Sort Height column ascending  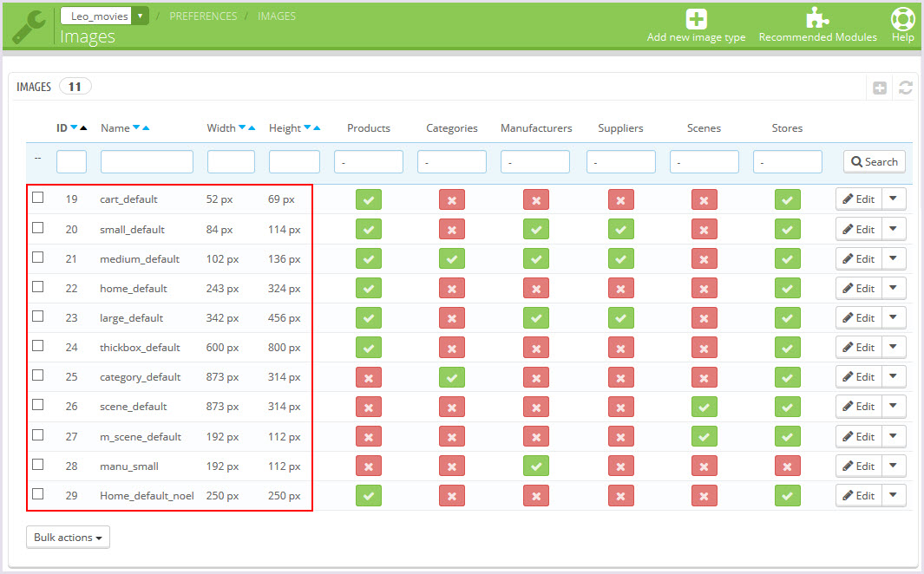[317, 127]
